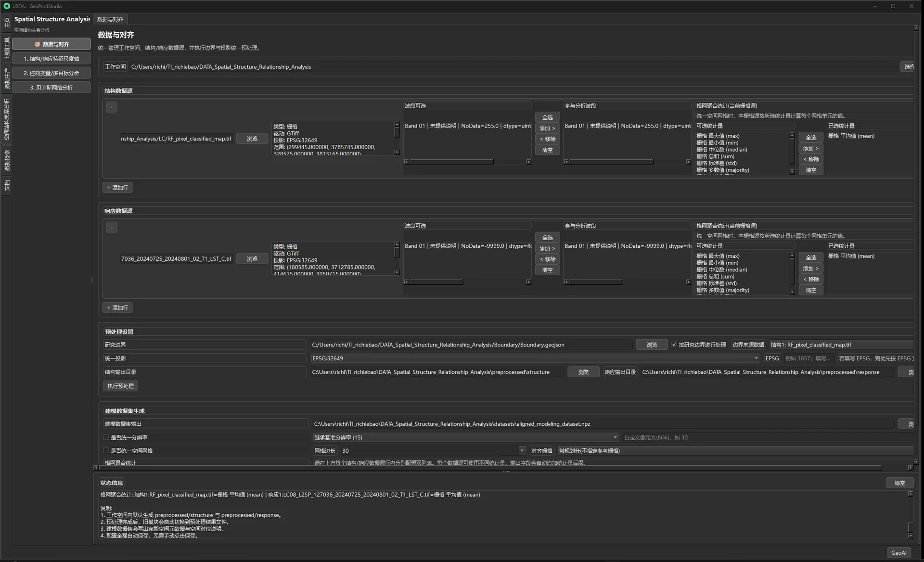Screen dimensions: 924x562
Task: Select 栅格 平均值 (mean) in structure selected statistics
Action: pos(851,136)
